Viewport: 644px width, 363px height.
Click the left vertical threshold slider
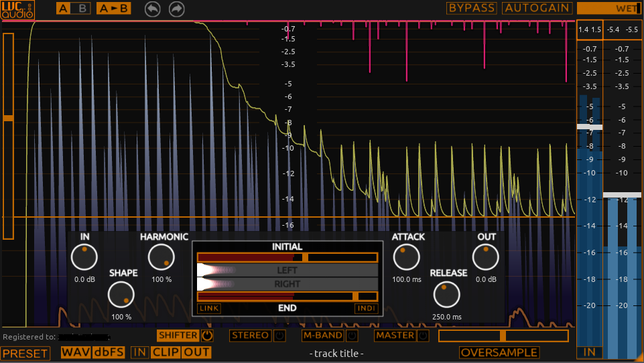click(8, 136)
